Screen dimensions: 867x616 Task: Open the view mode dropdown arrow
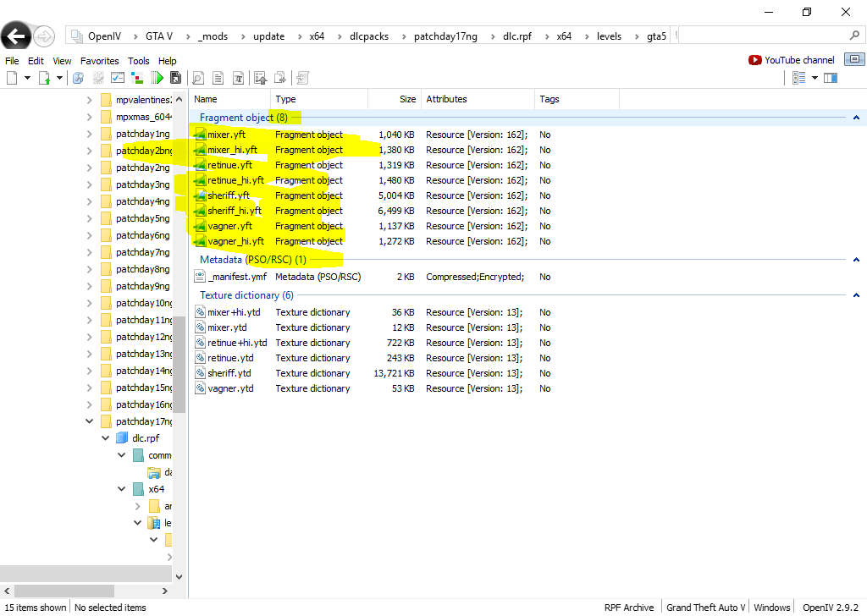click(x=815, y=78)
